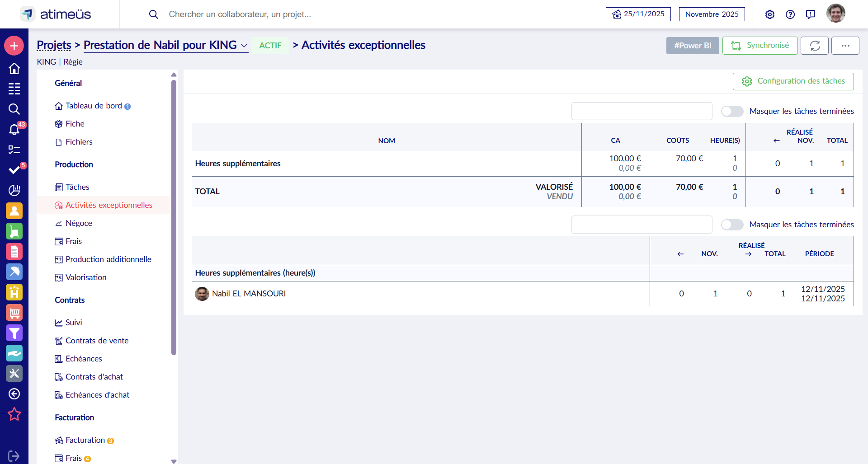Toggle Masquer les tâches terminées above task table
868x464 pixels.
pyautogui.click(x=732, y=111)
